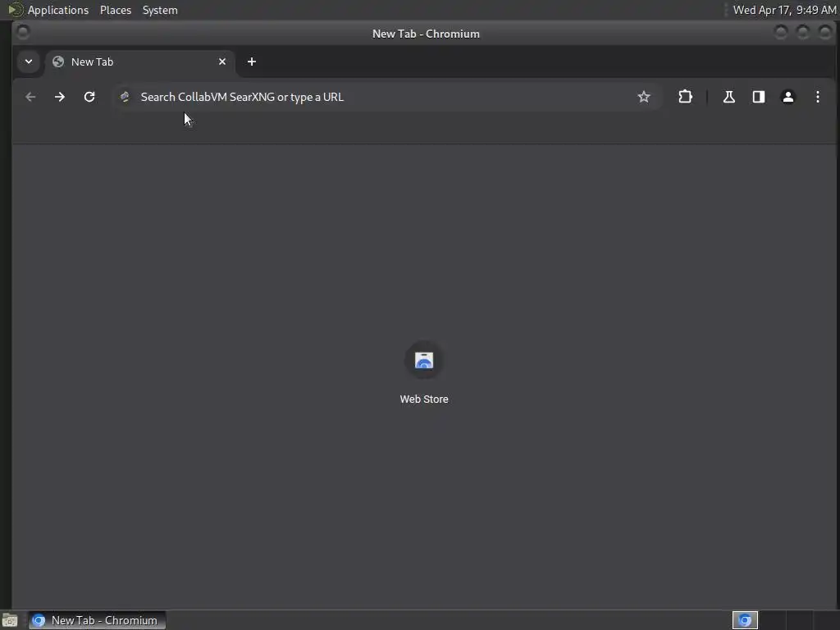Click the show desktop icon in bottom panel
The width and height of the screenshot is (840, 630).
coord(10,620)
